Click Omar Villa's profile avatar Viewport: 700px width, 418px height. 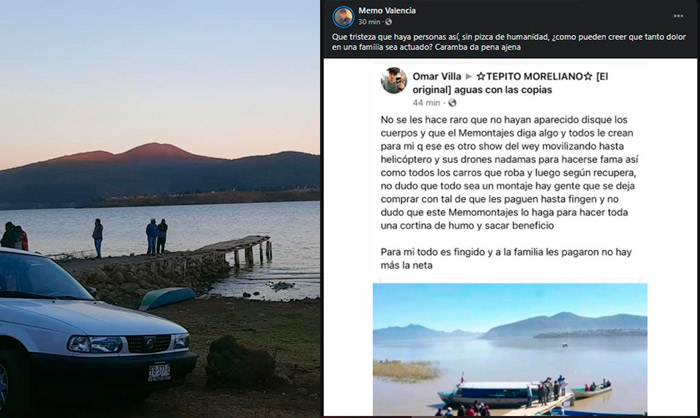[394, 80]
